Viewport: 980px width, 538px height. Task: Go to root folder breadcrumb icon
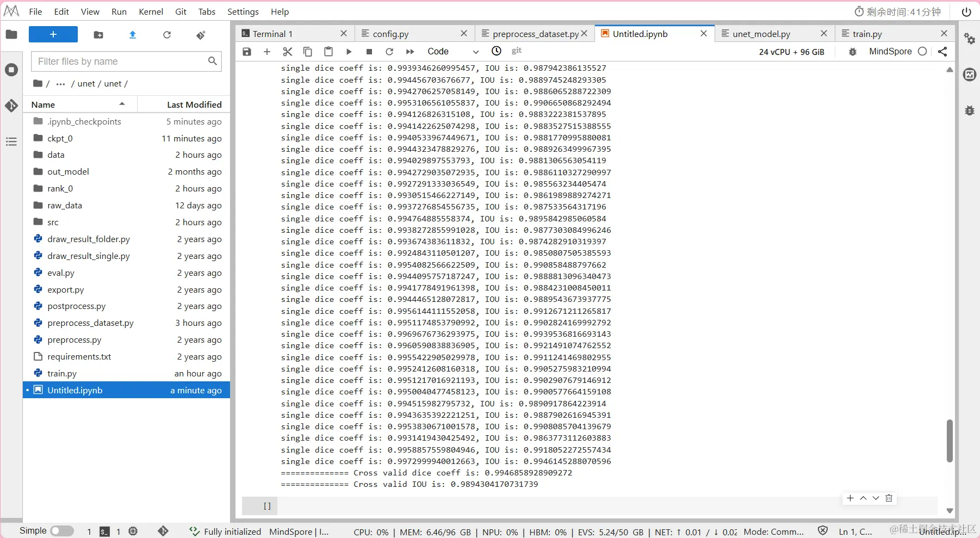38,83
